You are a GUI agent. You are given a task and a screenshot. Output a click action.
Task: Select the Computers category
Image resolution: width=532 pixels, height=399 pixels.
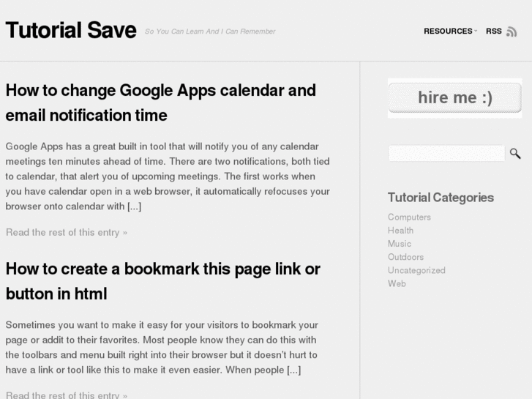click(409, 217)
